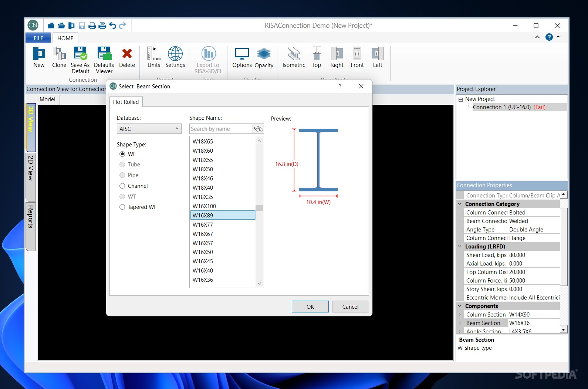Click the Angle Type Double Angle value
Viewport: 588px width, 389px height.
534,229
